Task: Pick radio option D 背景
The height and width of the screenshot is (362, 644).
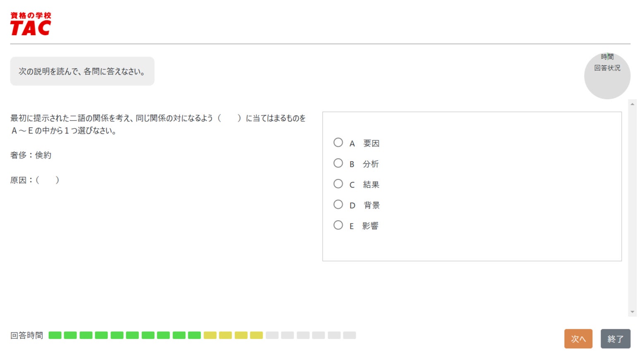Action: (338, 205)
